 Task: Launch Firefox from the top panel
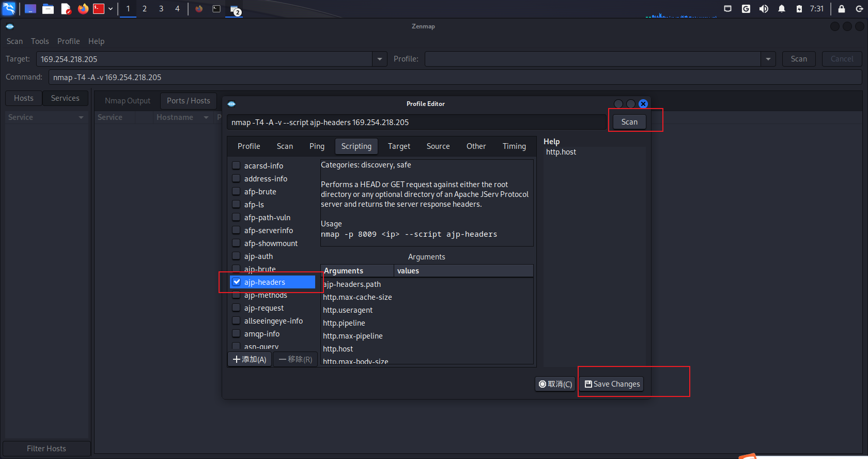[83, 9]
